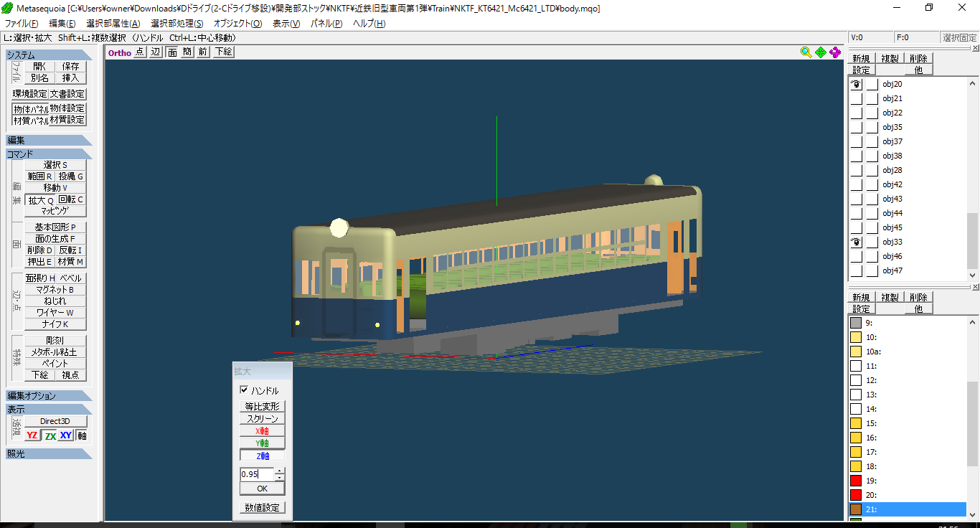Click the X軸 axis button
Viewport: 980px width, 528px height.
tap(262, 431)
